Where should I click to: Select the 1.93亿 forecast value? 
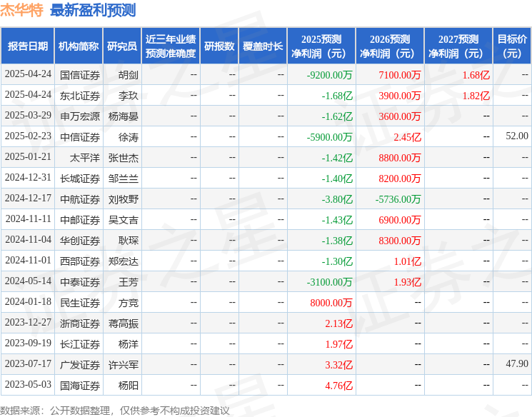click(x=407, y=282)
